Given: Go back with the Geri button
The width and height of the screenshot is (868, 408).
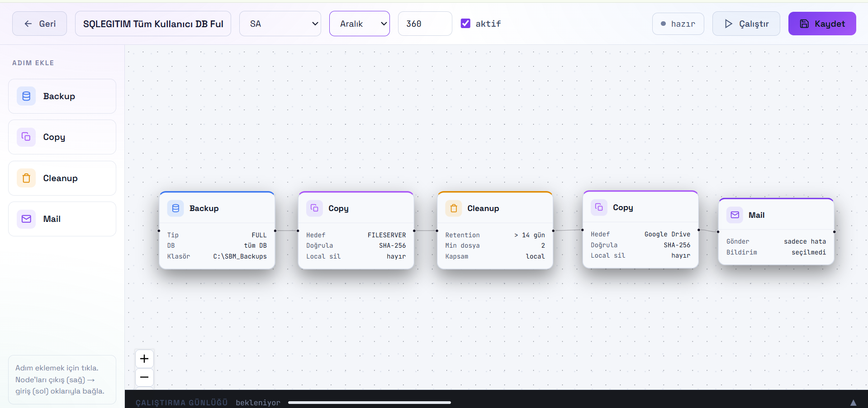Looking at the screenshot, I should 40,24.
